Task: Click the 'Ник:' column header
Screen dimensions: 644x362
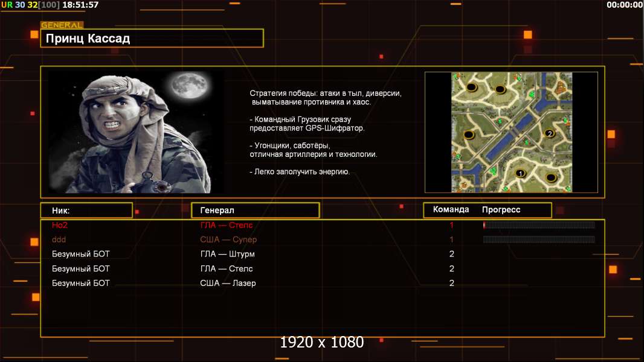Action: pyautogui.click(x=86, y=211)
